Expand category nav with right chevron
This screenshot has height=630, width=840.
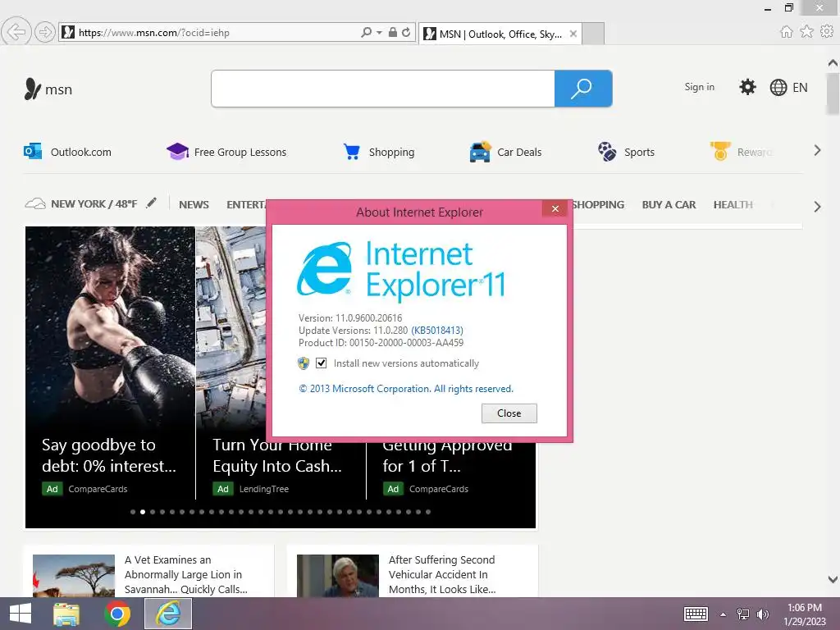click(x=817, y=207)
